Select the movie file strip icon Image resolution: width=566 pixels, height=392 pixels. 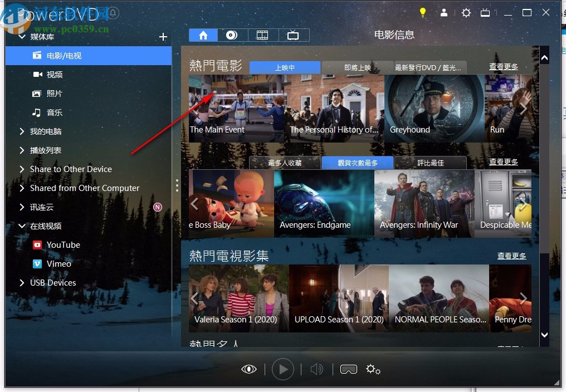[x=262, y=35]
